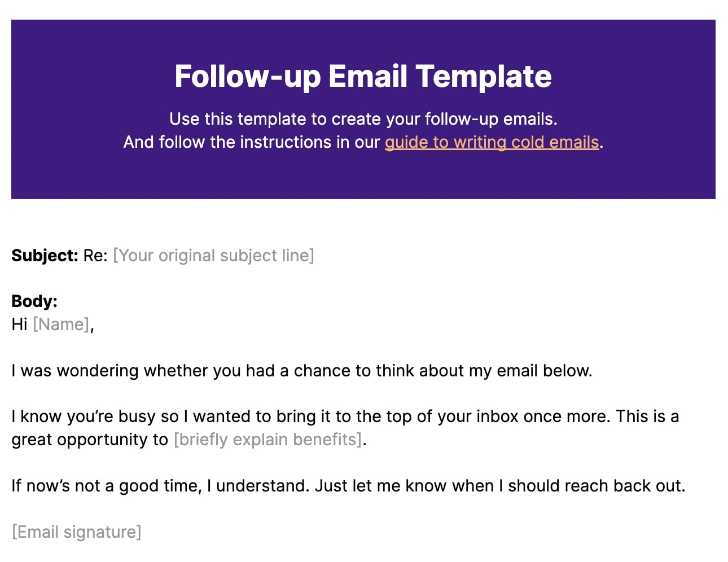Click the "great opportunity to" text
The height and width of the screenshot is (562, 728).
tap(89, 440)
